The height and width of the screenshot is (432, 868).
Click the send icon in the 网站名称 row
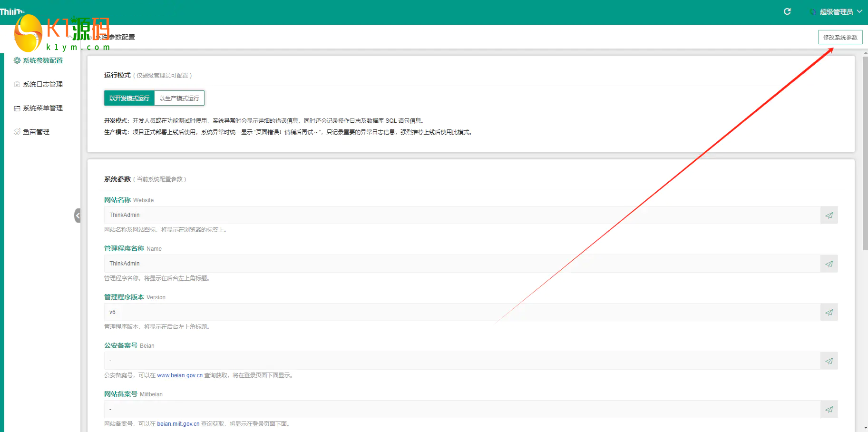pyautogui.click(x=829, y=215)
